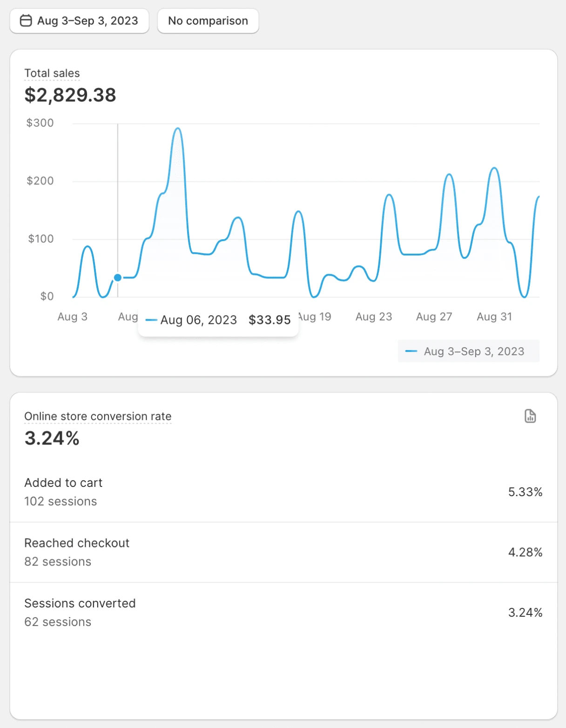Click the Aug 06 data point marker
Viewport: 566px width, 728px height.
click(x=118, y=278)
